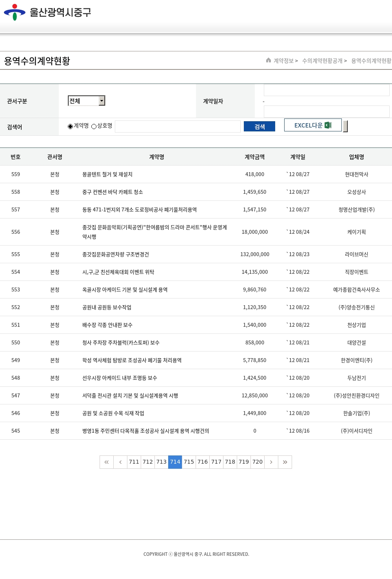Click the contract start date field
The width and height of the screenshot is (392, 579).
pyautogui.click(x=326, y=90)
